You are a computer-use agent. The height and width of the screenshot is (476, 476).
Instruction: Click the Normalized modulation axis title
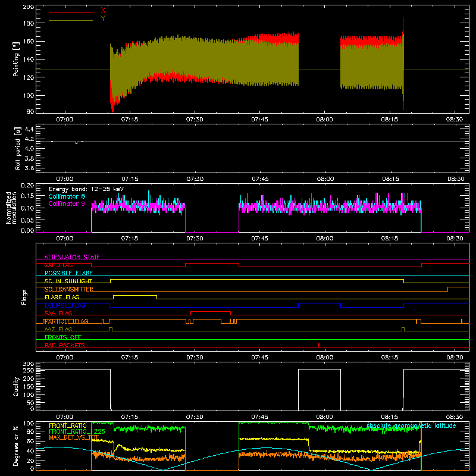tap(11, 208)
